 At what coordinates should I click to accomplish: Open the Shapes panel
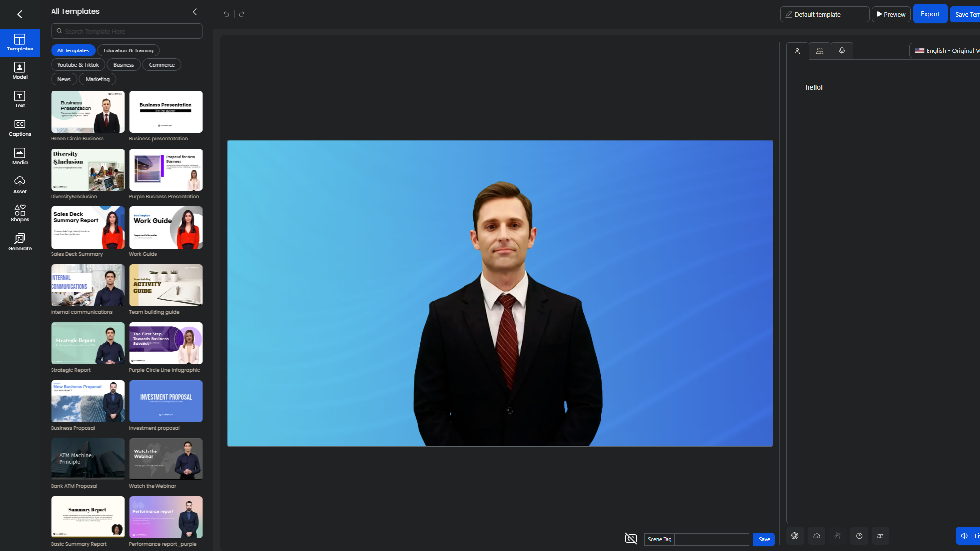coord(20,213)
